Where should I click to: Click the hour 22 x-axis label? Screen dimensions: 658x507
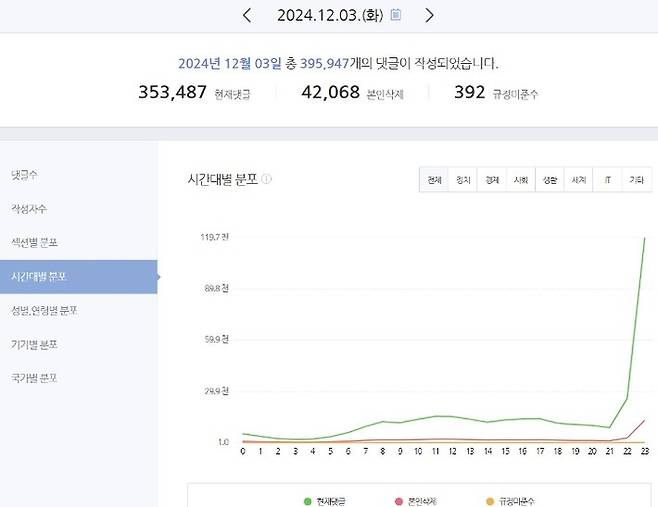pyautogui.click(x=627, y=451)
